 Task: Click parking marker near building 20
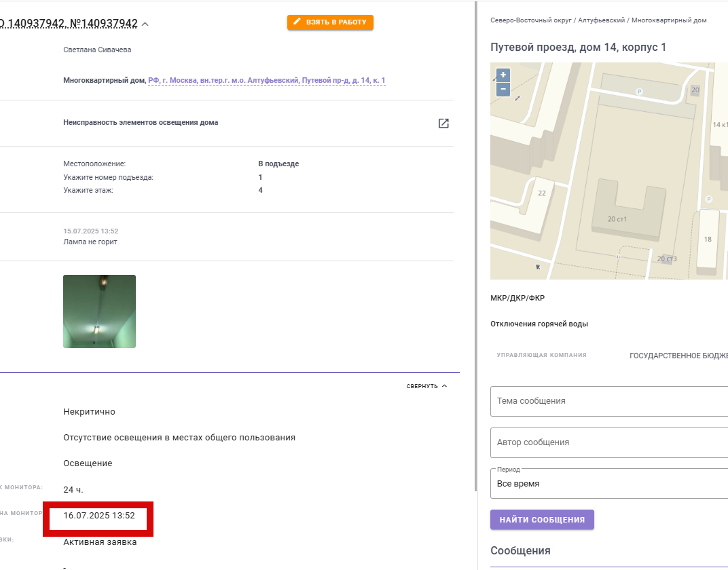639,92
